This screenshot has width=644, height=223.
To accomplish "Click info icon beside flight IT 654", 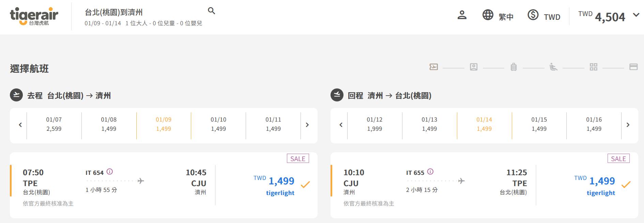I will tap(110, 171).
